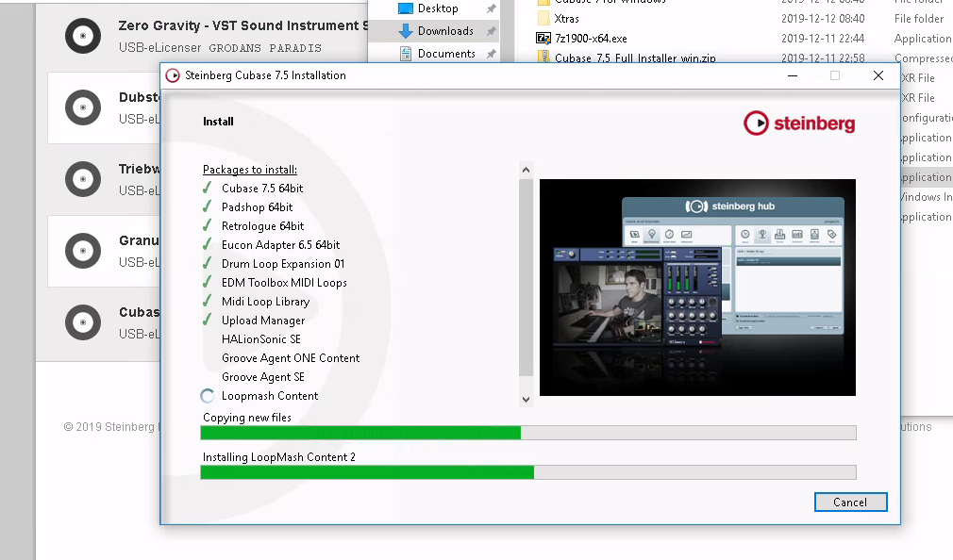This screenshot has height=560, width=953.
Task: Click the Steinberg hub preview image
Action: pos(697,288)
